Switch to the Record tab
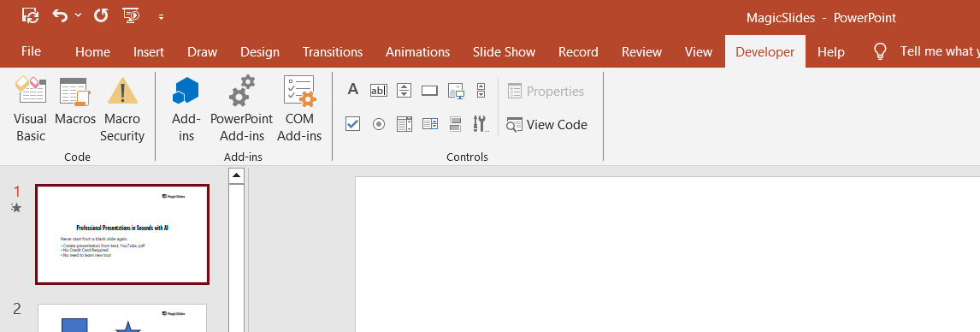Viewport: 980px width, 332px height. tap(578, 52)
